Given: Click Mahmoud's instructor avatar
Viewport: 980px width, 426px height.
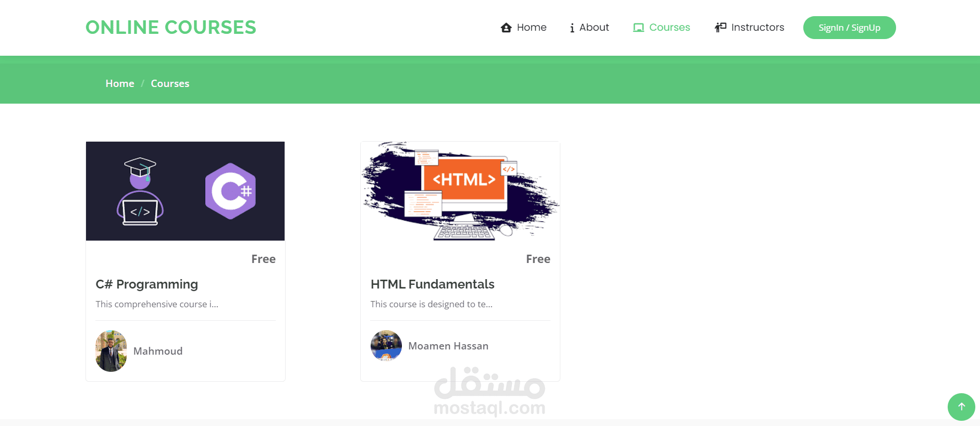Looking at the screenshot, I should coord(111,351).
